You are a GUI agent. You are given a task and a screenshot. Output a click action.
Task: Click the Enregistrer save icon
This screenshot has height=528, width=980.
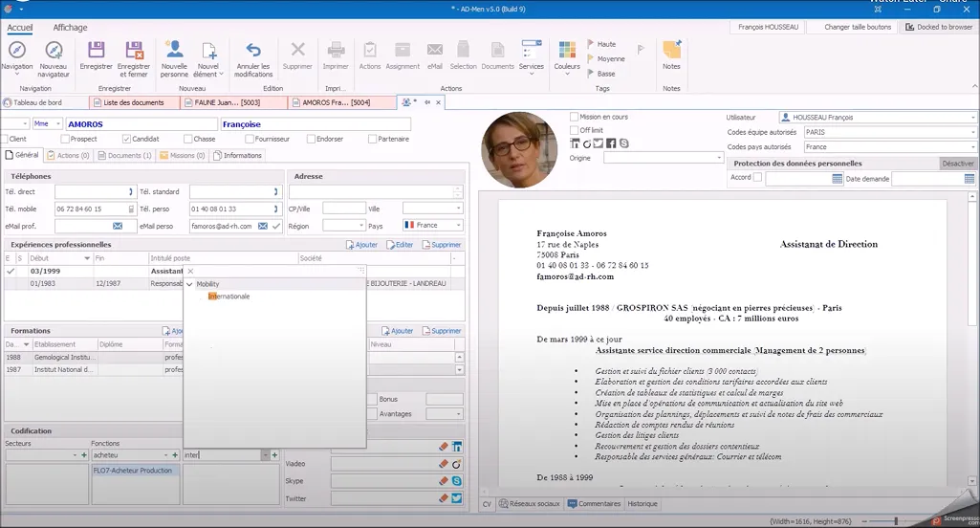(96, 51)
